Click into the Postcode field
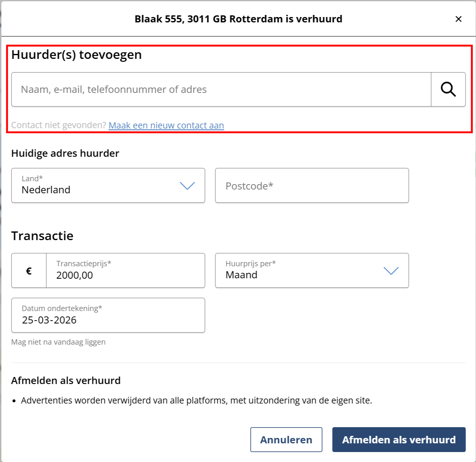This screenshot has height=462, width=476. click(x=312, y=186)
